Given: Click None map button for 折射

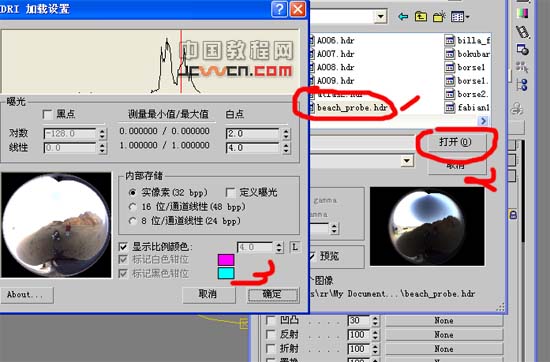Looking at the screenshot, I should 444,349.
